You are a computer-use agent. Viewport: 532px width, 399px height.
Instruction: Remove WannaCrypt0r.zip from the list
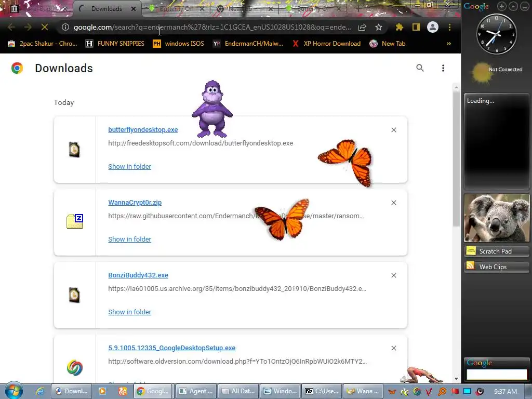394,203
